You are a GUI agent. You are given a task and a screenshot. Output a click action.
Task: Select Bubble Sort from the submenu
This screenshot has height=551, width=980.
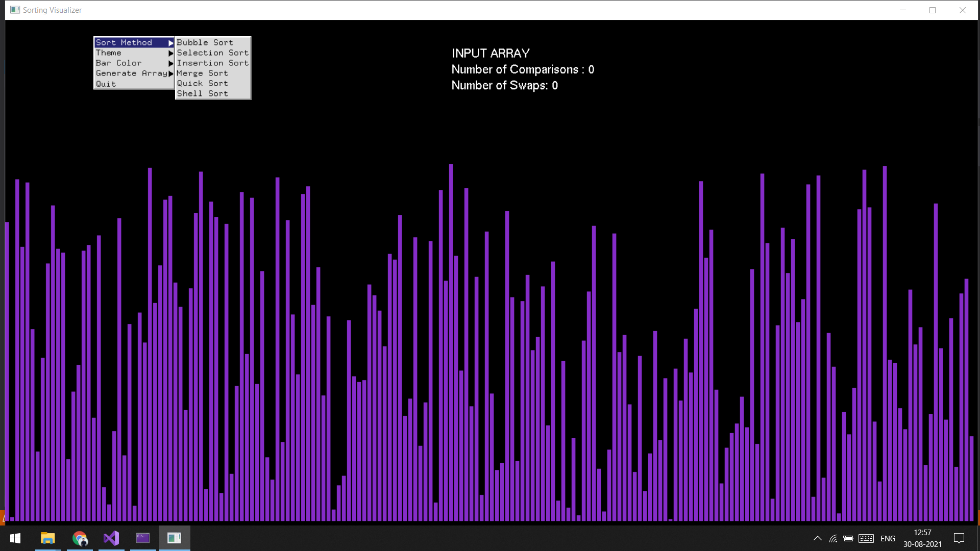(205, 42)
